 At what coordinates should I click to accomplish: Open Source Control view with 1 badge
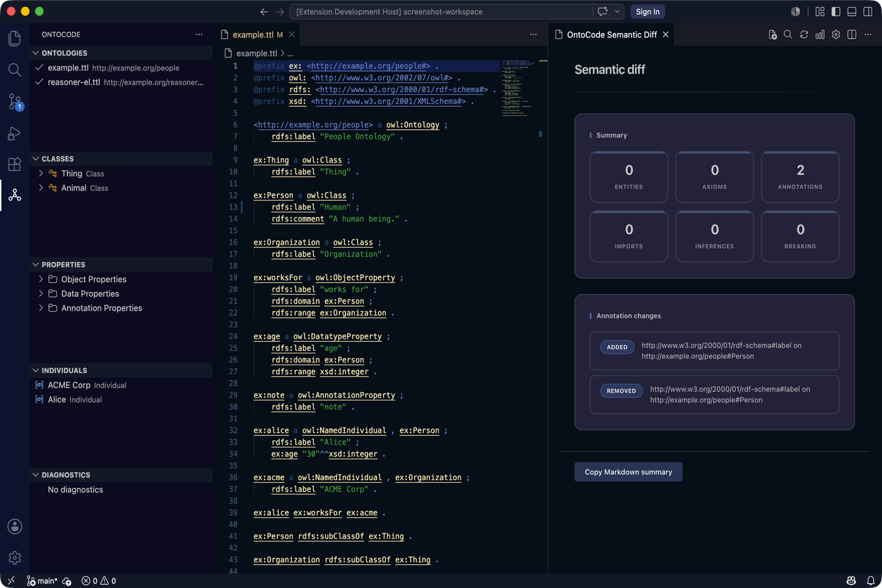pos(15,102)
